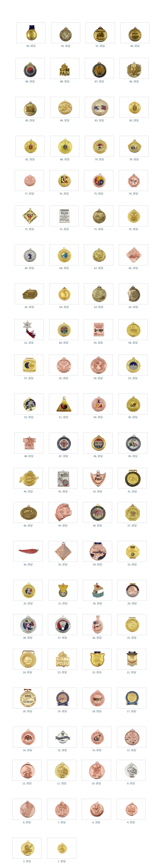Follow the '48. 메달' caption link
Image resolution: width=162 pixels, height=868 pixels.
click(29, 456)
